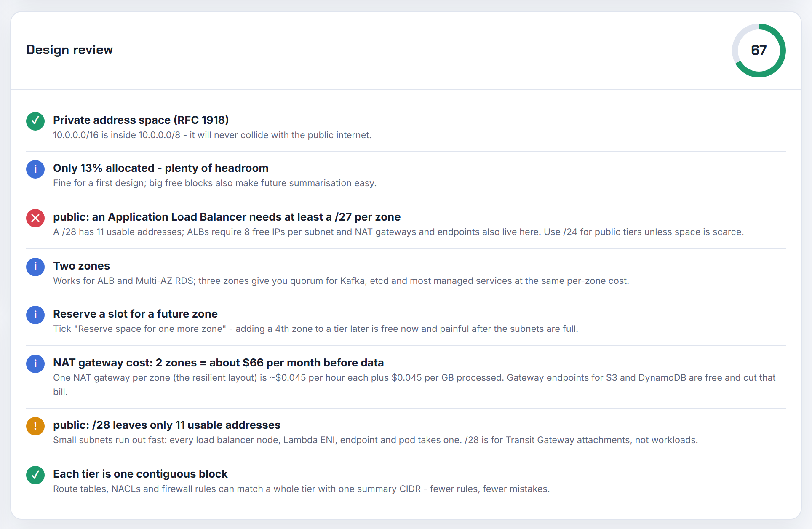The image size is (812, 529).
Task: Click the red error icon for Application Load Balancer
Action: pyautogui.click(x=35, y=218)
